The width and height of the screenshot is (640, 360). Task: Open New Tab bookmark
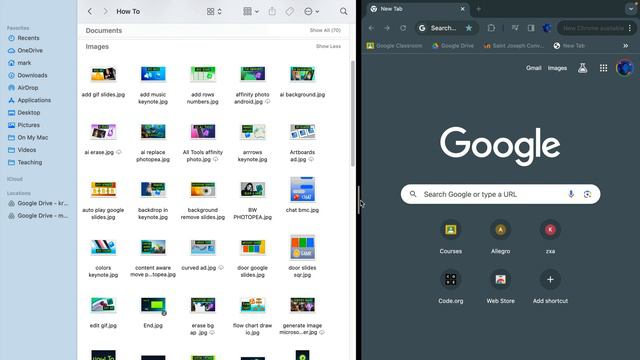tap(569, 46)
